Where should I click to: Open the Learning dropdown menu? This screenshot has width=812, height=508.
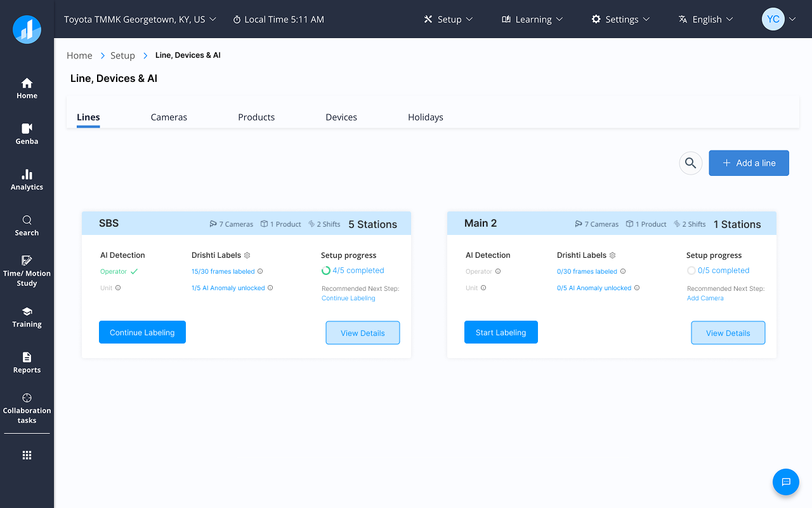[x=532, y=19]
